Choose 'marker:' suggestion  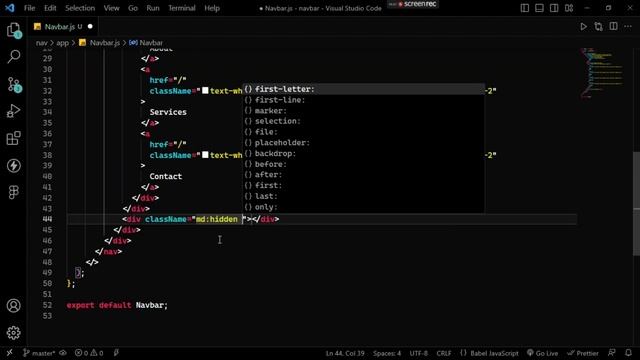point(364,111)
